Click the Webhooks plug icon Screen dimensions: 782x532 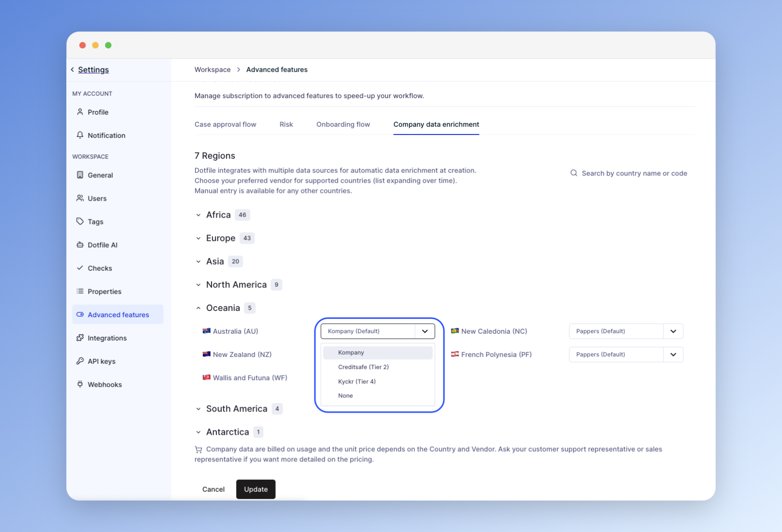coord(80,384)
